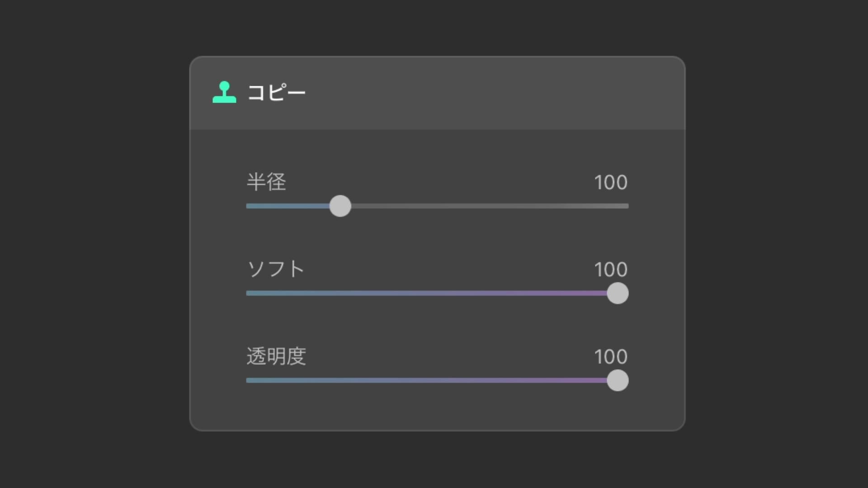Image resolution: width=868 pixels, height=488 pixels.
Task: Click the dark background outside the コピー panel
Action: click(90, 244)
